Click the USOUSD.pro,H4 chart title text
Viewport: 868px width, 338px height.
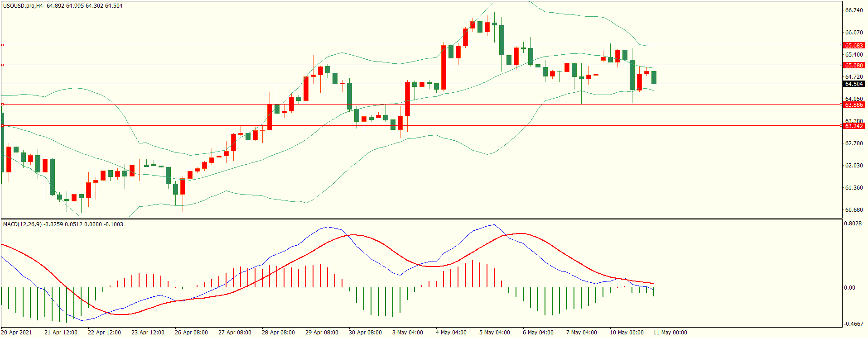coord(23,6)
